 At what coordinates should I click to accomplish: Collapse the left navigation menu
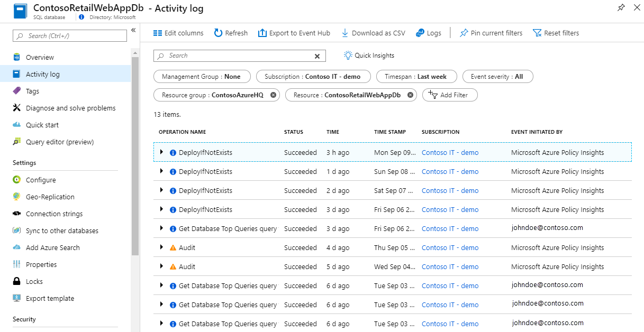(133, 30)
